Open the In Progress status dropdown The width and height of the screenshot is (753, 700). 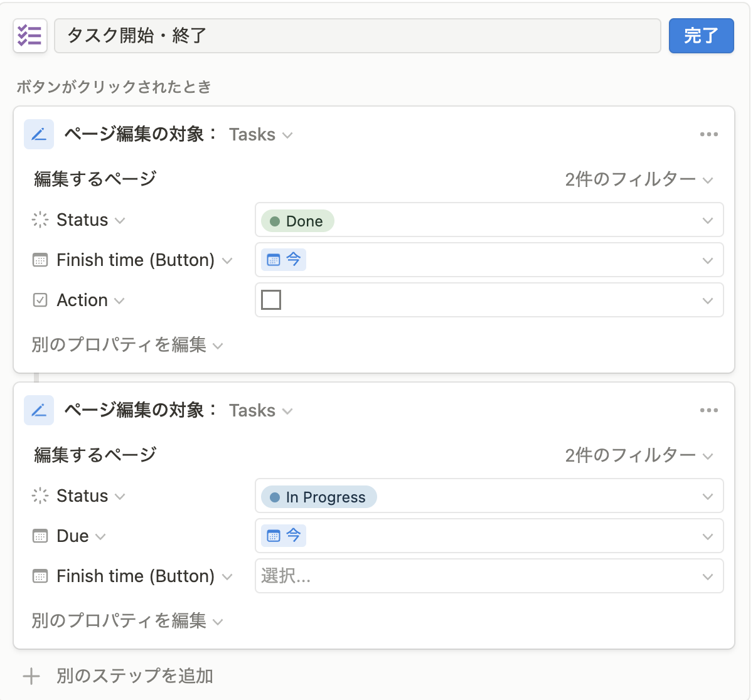click(x=707, y=496)
